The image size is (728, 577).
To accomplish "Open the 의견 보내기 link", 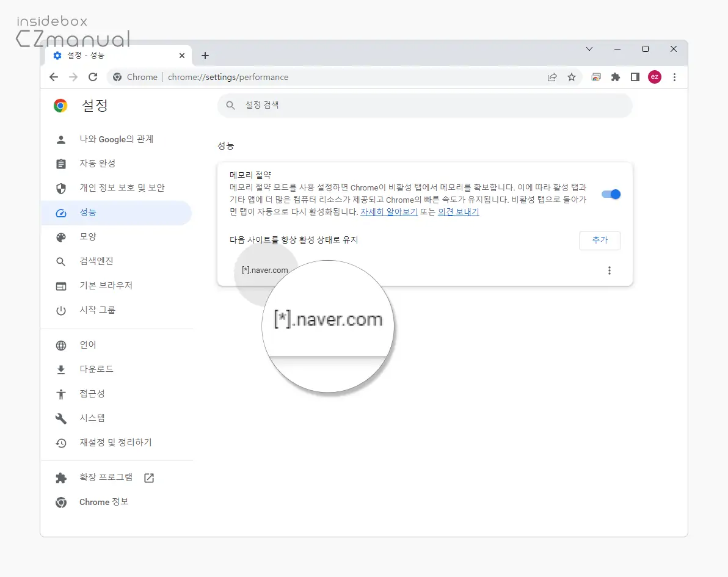I will 459,212.
